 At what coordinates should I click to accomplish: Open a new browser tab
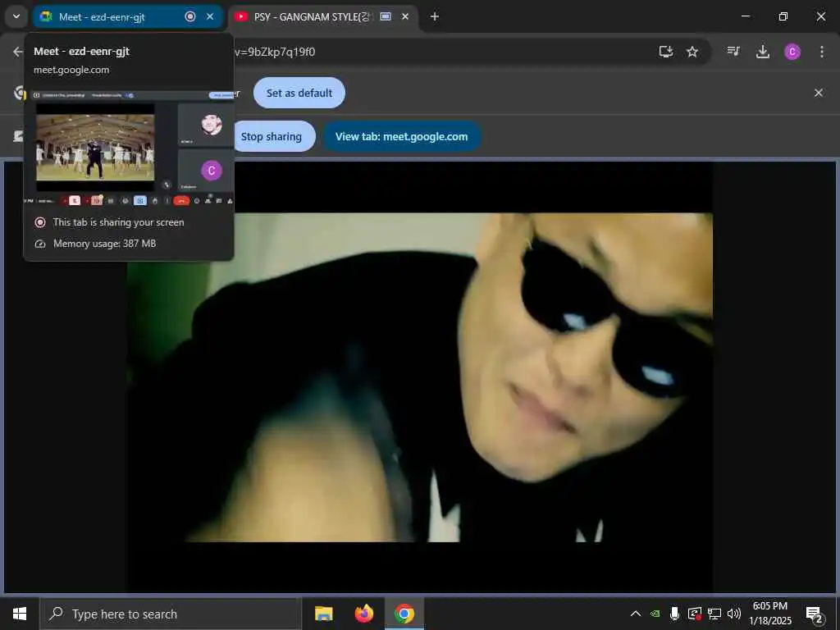coord(435,16)
